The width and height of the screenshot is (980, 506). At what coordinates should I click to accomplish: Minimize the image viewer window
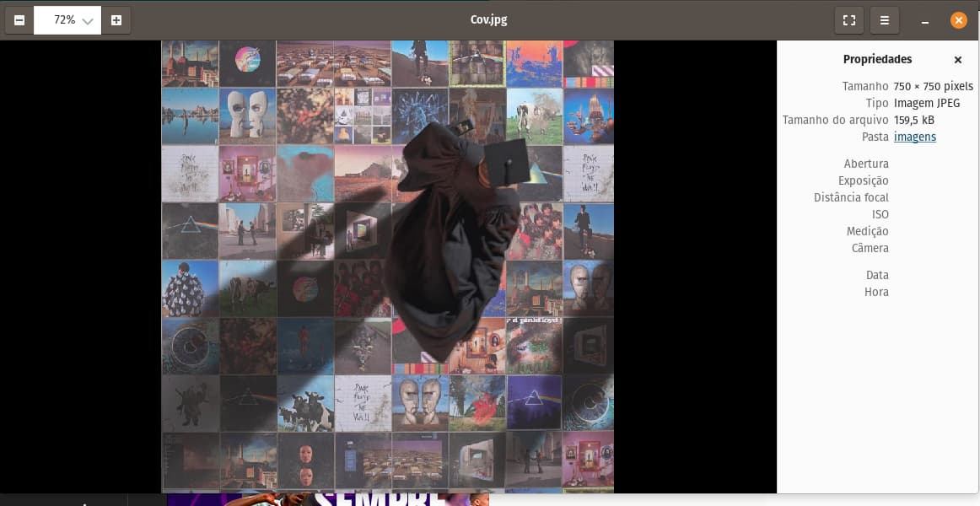(925, 20)
